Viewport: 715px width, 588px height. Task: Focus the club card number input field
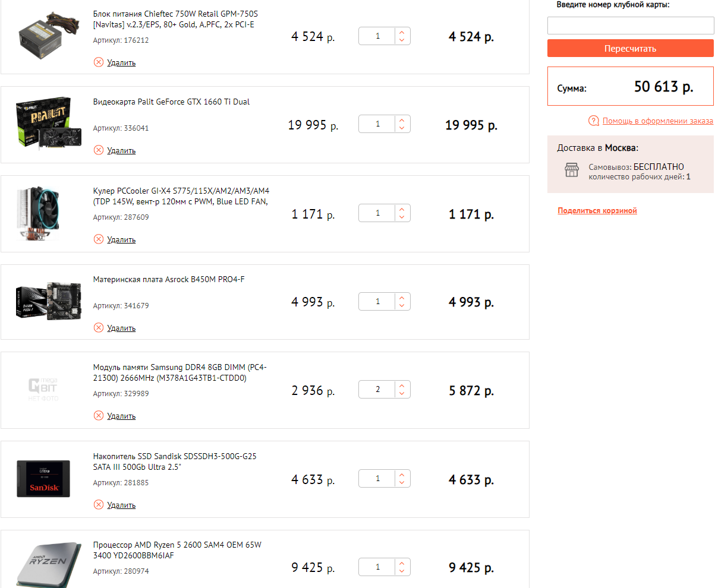coord(630,26)
